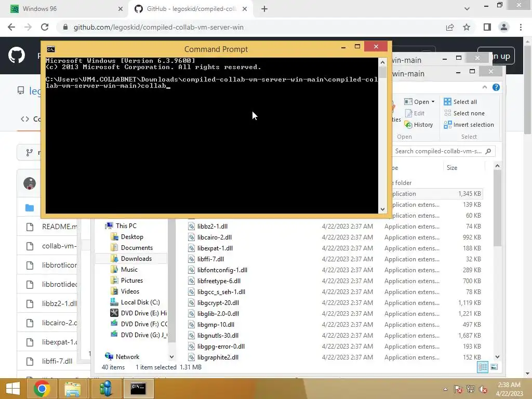Open Chrome from the taskbar
This screenshot has width=532, height=399.
[42, 389]
